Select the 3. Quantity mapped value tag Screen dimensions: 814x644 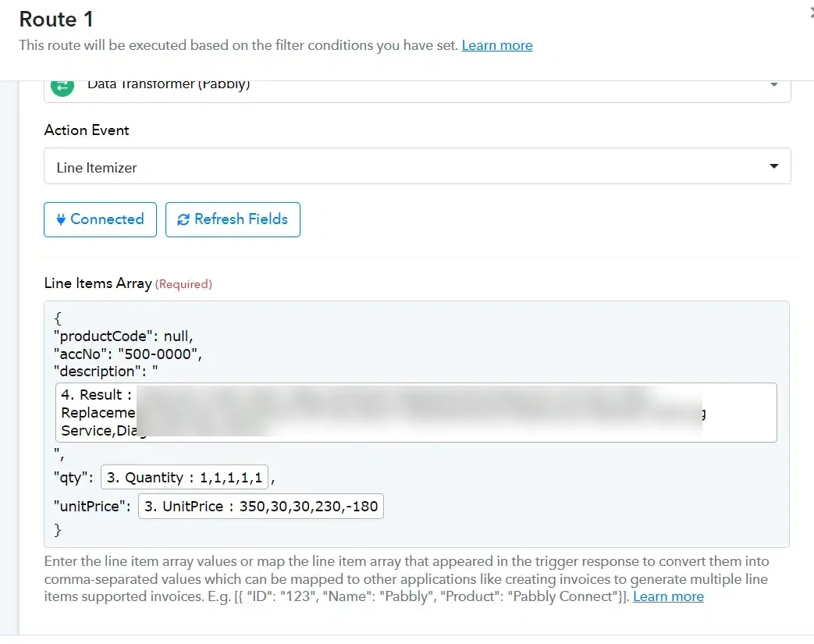click(x=184, y=477)
